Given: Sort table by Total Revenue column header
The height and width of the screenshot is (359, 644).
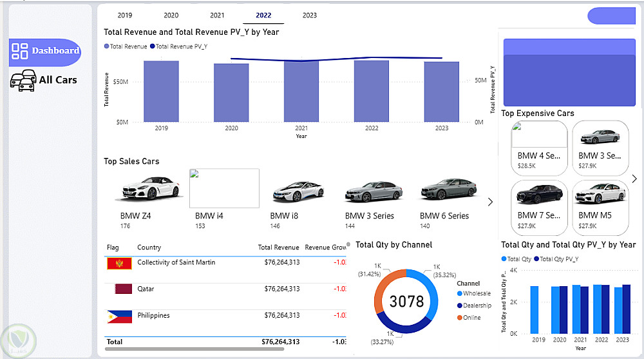Looking at the screenshot, I should coord(278,247).
